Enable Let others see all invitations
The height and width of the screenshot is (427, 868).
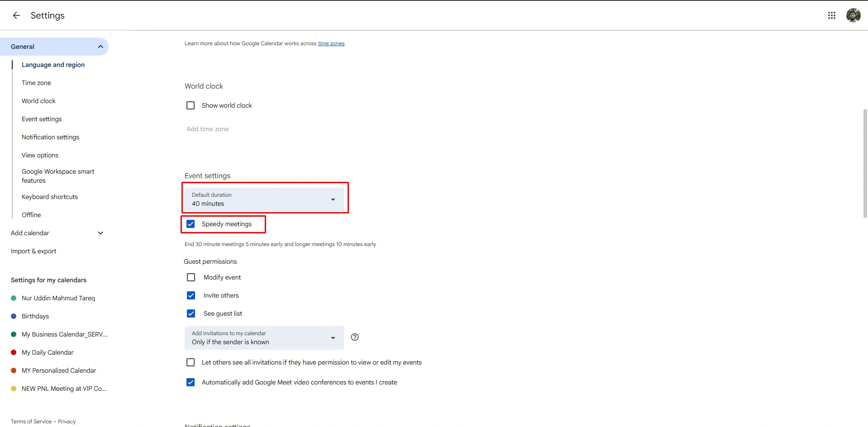pos(191,362)
